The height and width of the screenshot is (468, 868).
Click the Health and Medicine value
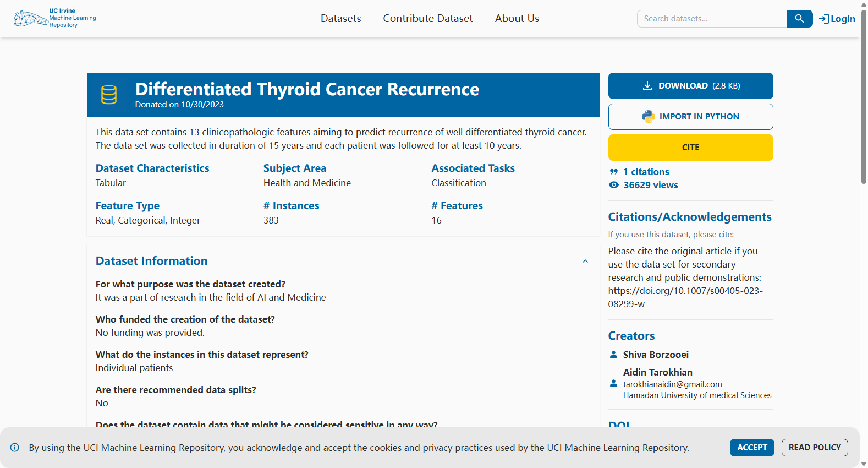point(307,183)
